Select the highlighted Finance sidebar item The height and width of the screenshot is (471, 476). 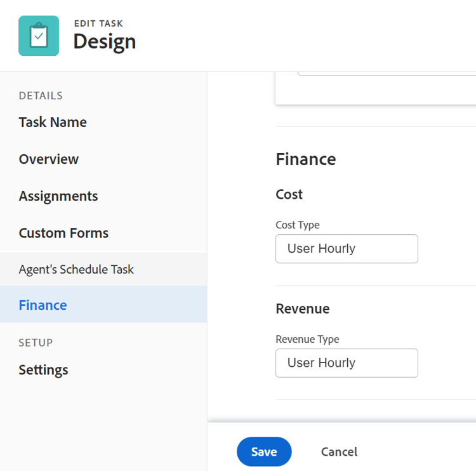pos(103,304)
